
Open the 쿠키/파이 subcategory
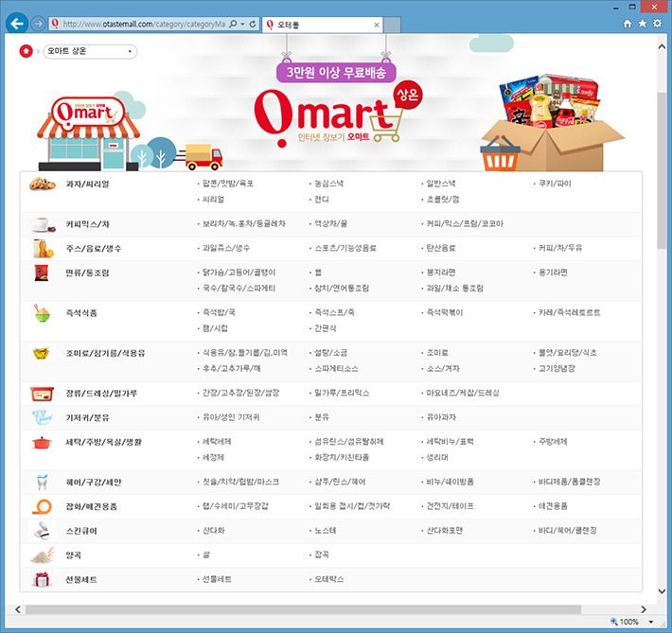click(555, 184)
